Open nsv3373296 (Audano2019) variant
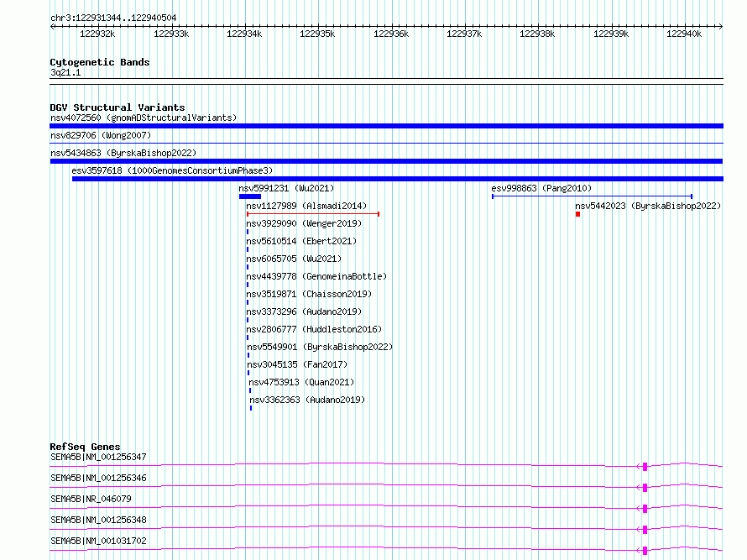The height and width of the screenshot is (560, 747). pyautogui.click(x=304, y=311)
